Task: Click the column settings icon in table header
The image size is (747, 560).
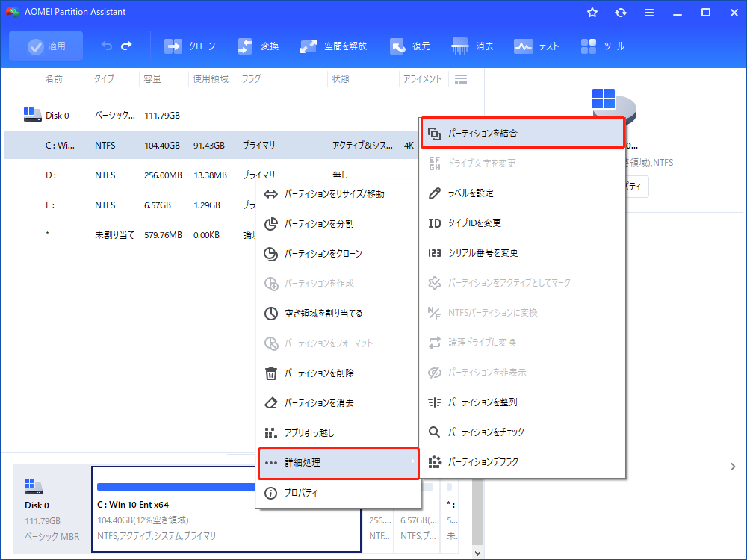Action: point(461,80)
